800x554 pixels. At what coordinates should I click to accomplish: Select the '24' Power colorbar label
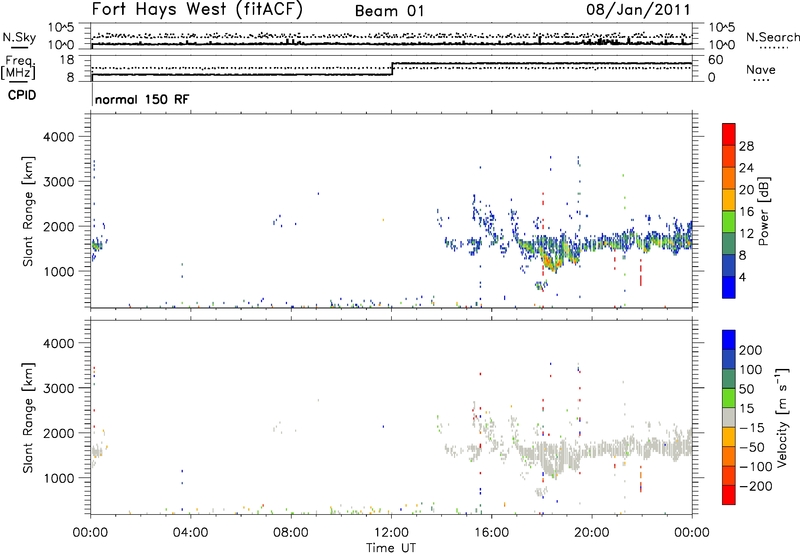(x=746, y=168)
